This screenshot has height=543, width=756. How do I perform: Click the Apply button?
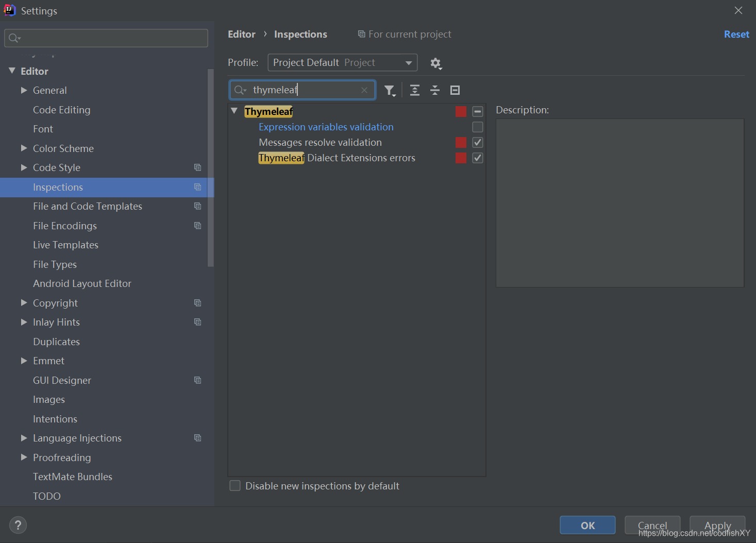pos(717,525)
